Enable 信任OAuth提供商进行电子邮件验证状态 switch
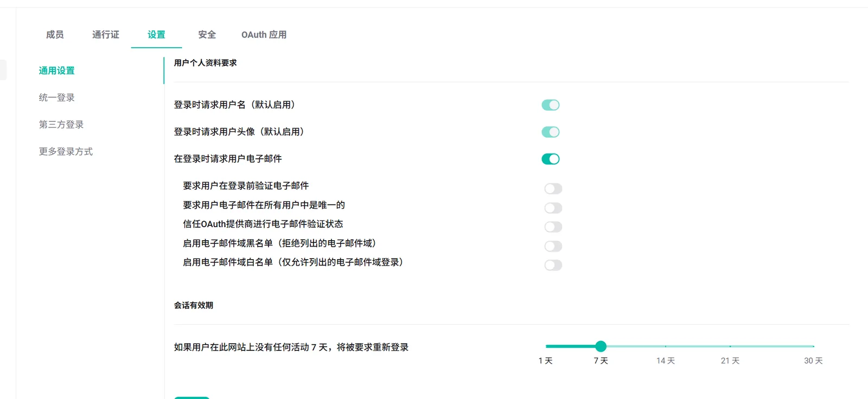The height and width of the screenshot is (399, 868). click(553, 227)
